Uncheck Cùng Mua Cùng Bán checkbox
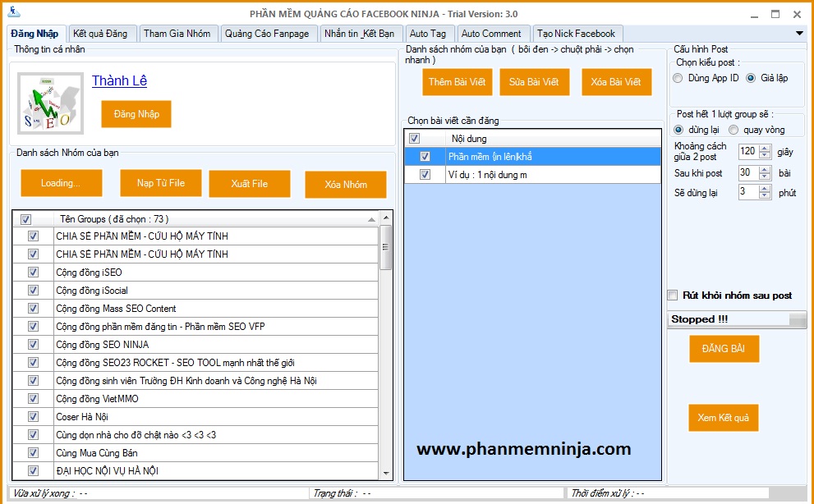The width and height of the screenshot is (814, 504). (33, 452)
